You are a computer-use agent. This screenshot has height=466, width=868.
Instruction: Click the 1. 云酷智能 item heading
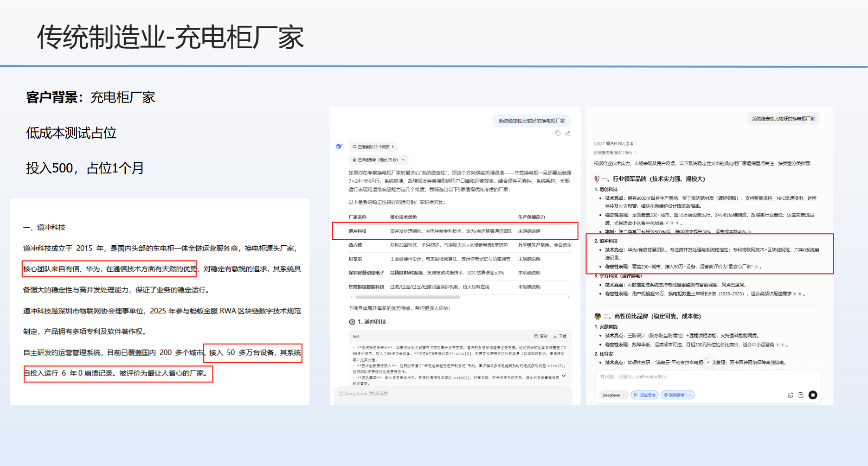point(606,326)
